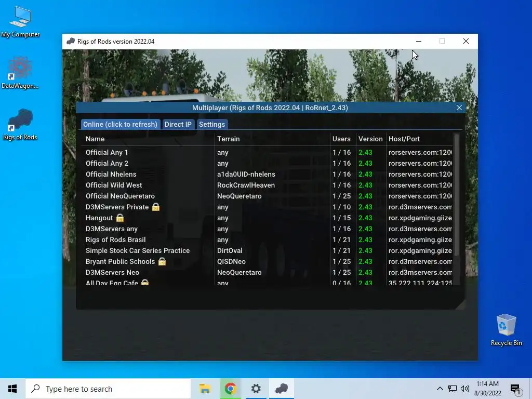Click the lock icon beside D3MServers Private
Screen dimensions: 532x399
[x=156, y=207]
